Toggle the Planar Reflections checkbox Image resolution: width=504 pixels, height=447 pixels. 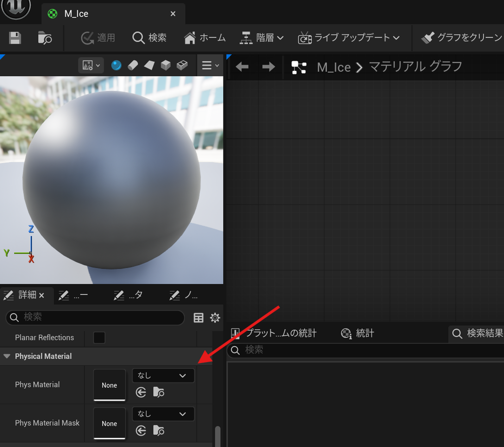[x=99, y=338]
